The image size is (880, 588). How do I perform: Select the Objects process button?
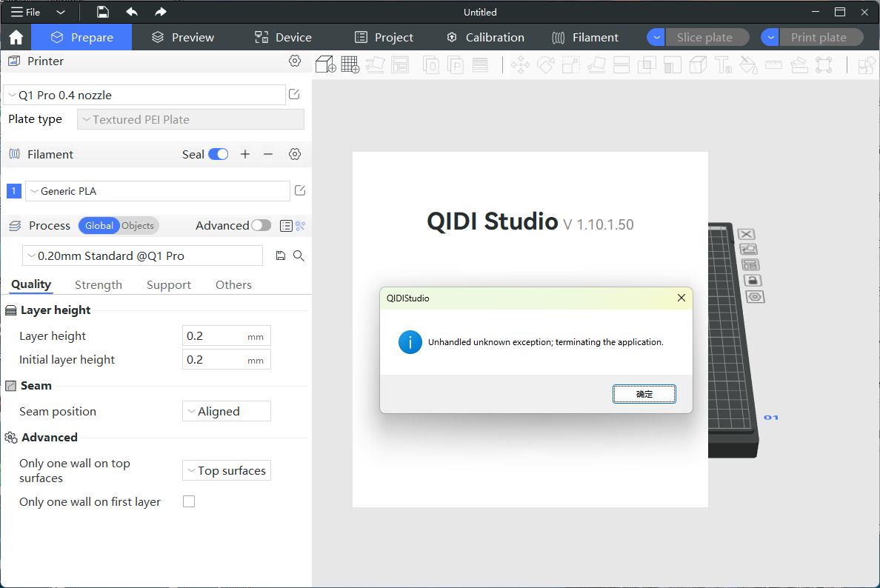coord(138,226)
